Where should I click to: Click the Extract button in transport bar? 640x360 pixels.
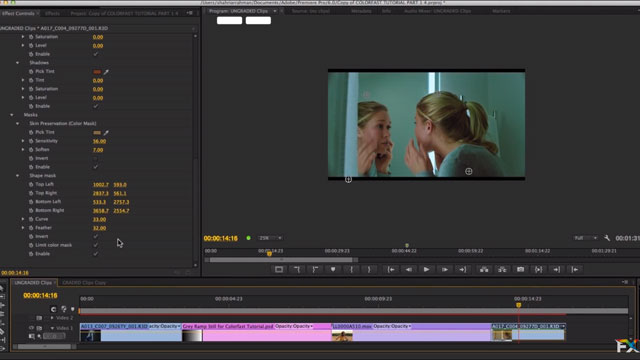click(502, 269)
